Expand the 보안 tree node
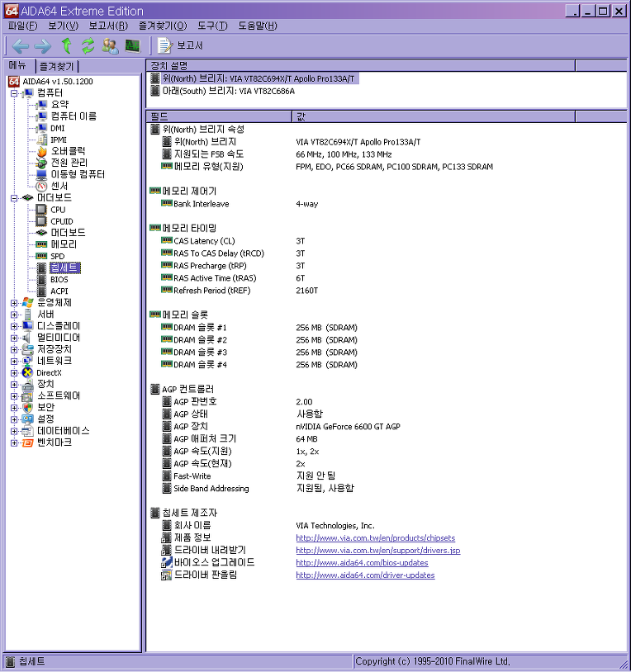Viewport: 631px width, 672px height. 14,408
